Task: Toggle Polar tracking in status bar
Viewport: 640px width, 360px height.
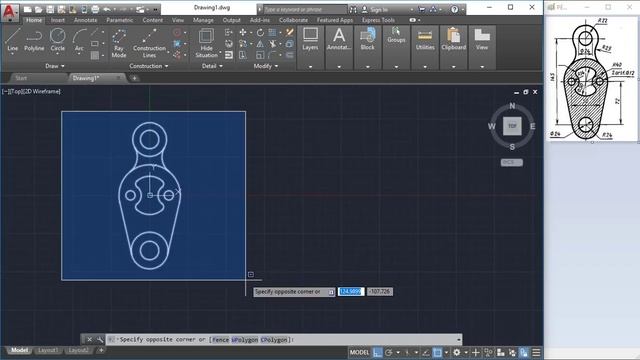Action: (x=389, y=352)
